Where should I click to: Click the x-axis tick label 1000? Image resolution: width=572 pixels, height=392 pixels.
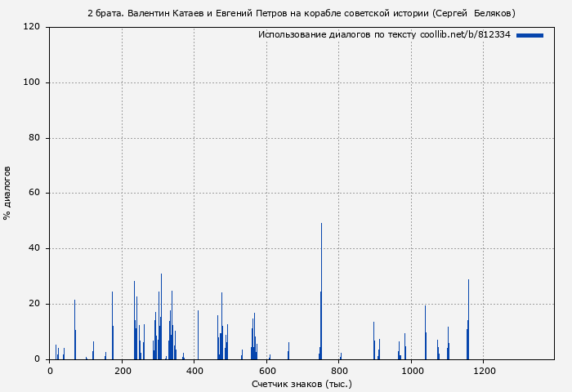click(411, 371)
